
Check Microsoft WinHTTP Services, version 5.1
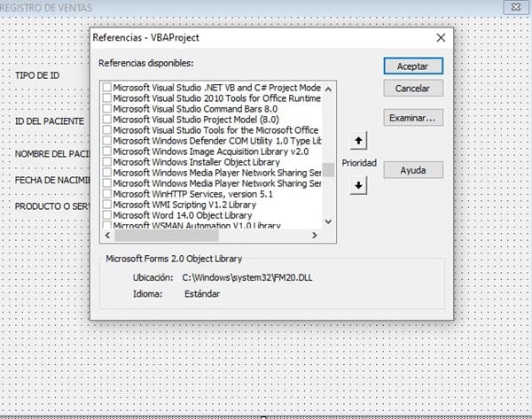pyautogui.click(x=107, y=194)
